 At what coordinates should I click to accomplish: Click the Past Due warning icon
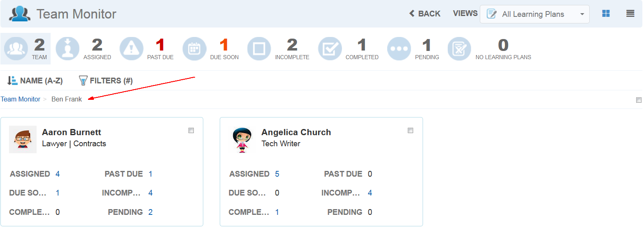(x=132, y=49)
